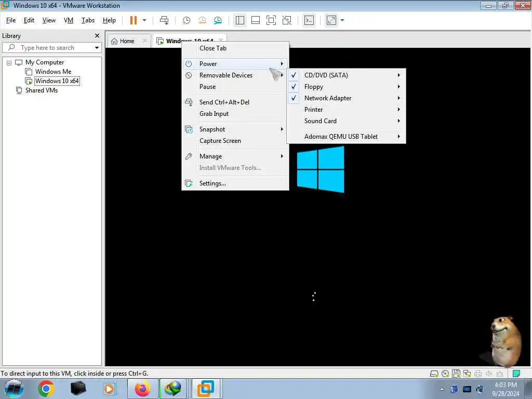Select Shared VMs in the library

tap(42, 90)
